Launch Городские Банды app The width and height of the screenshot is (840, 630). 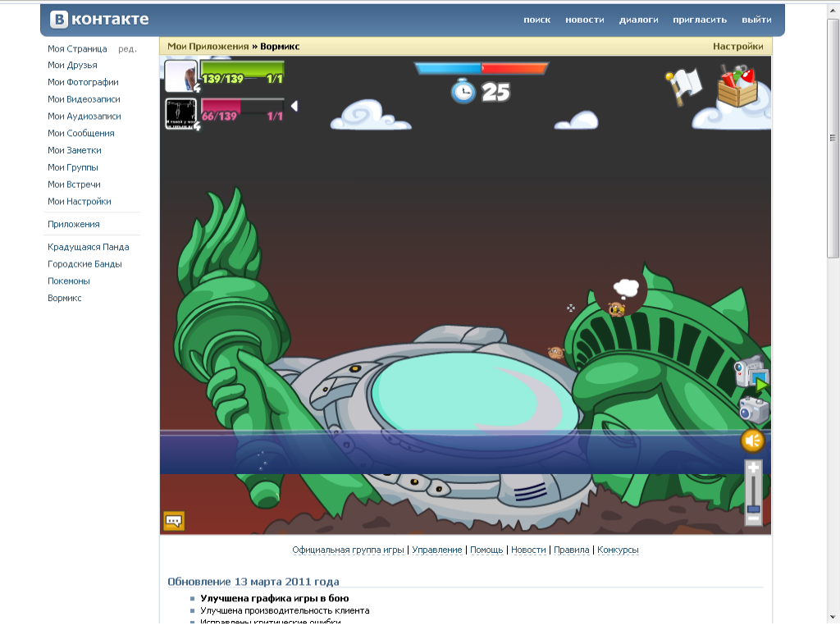pos(84,264)
